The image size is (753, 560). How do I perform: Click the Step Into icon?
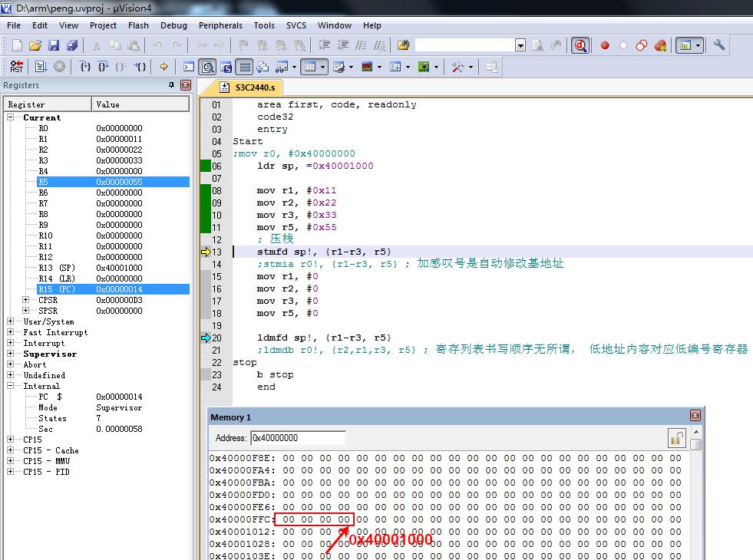(x=86, y=67)
